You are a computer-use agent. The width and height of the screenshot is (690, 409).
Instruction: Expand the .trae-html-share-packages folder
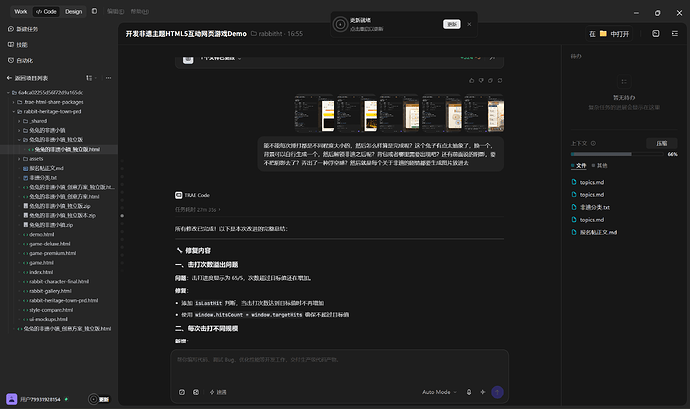click(x=14, y=102)
